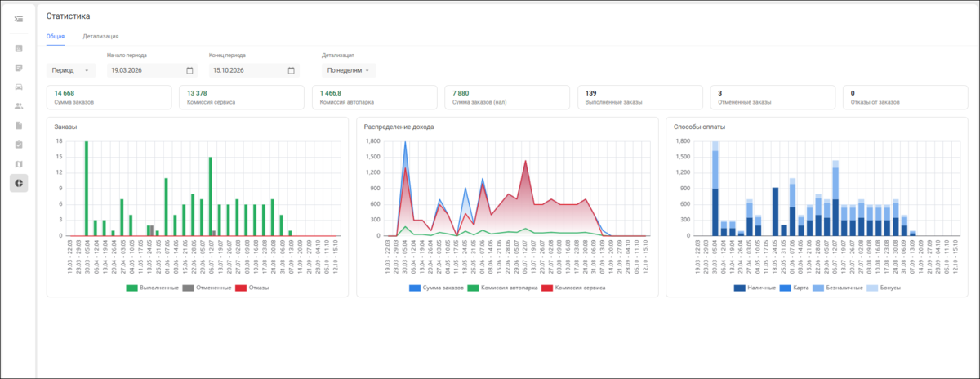The image size is (980, 379).
Task: Click the Статистика page title
Action: [x=69, y=16]
